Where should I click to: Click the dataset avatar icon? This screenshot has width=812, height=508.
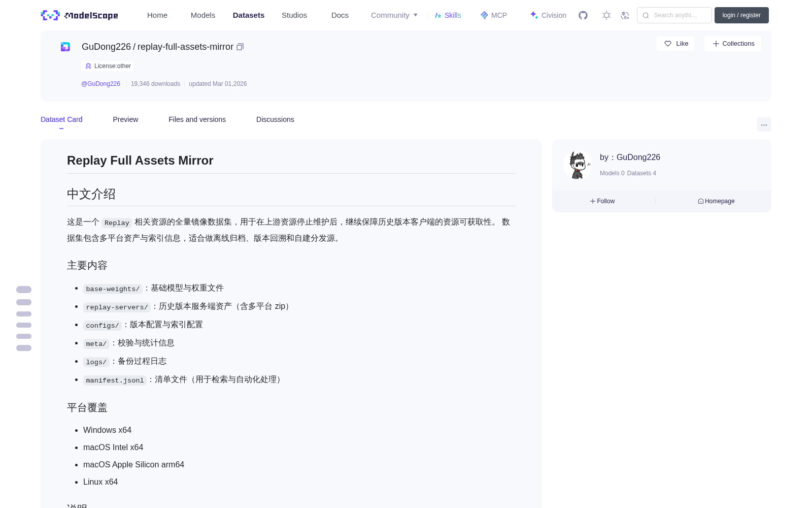[x=65, y=47]
